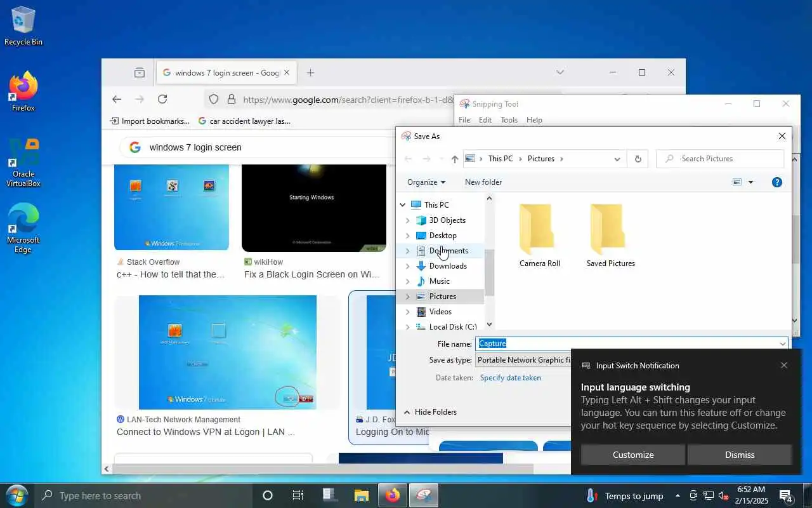812x508 pixels.
Task: Go back in Firefox browser
Action: 117,99
